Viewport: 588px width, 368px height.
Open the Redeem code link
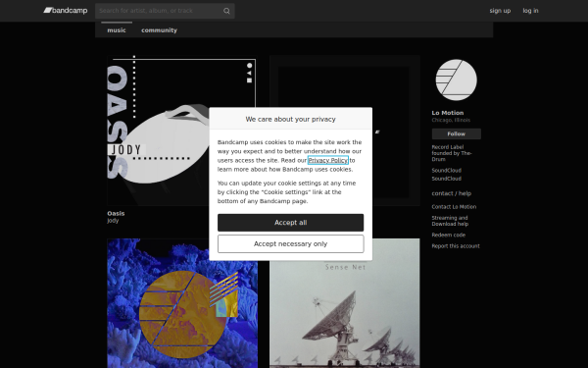coord(448,235)
